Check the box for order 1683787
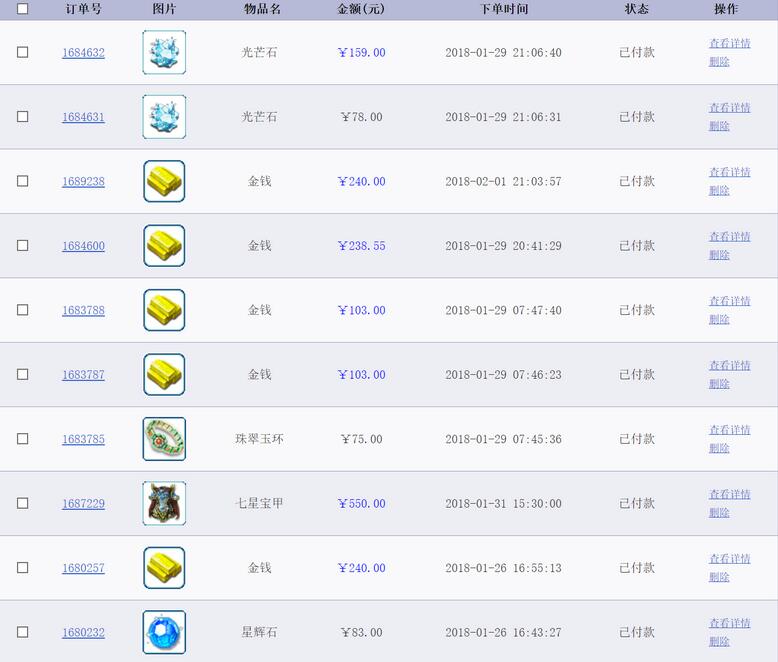This screenshot has width=778, height=662. coord(22,374)
